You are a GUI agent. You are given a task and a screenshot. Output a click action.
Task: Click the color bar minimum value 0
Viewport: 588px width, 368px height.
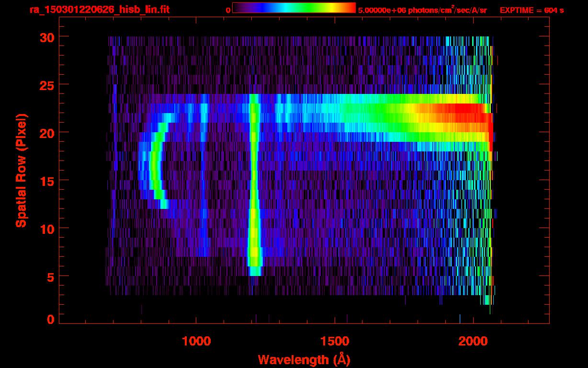228,11
